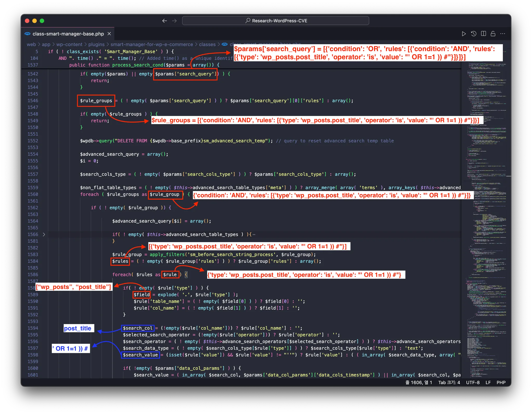Screen dimensions: 532x414
Task: Click the unlock padlock icon
Action: click(x=493, y=34)
